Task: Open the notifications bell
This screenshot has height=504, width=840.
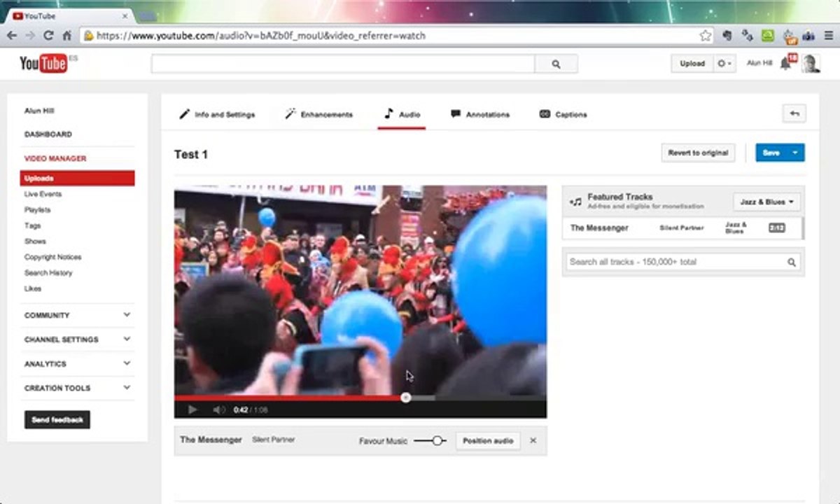Action: 787,62
